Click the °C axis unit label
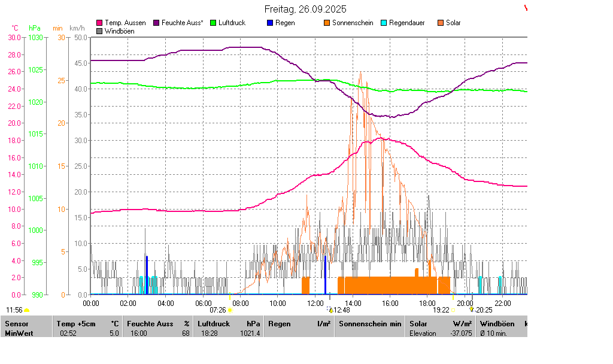613x364 pixels. click(15, 28)
